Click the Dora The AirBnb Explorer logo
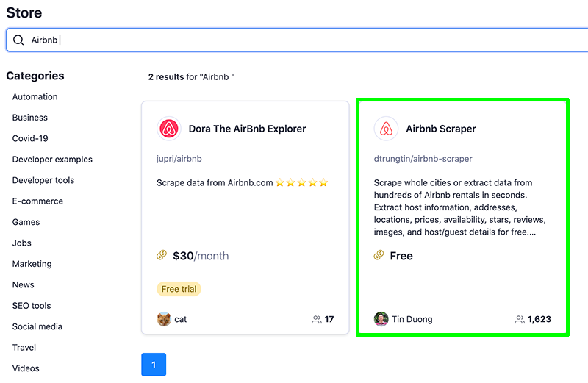588x383 pixels. click(x=169, y=129)
